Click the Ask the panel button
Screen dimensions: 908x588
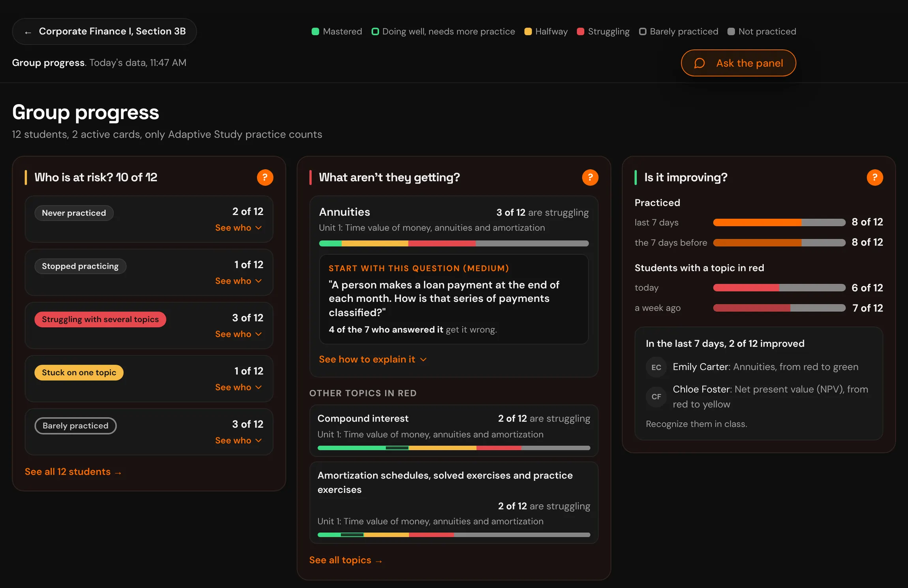coord(738,63)
